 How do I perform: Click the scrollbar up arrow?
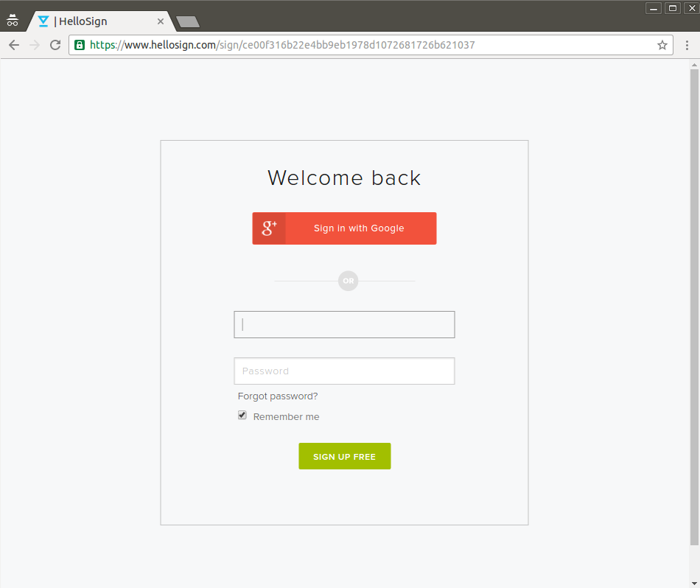(x=694, y=65)
